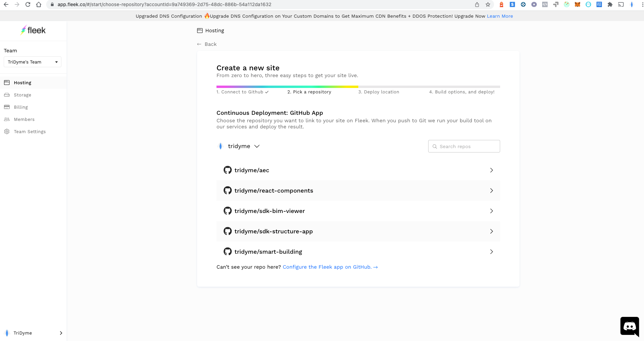Open tridyme/sdk-bim-viewer chevron arrow
The image size is (644, 341).
tap(491, 211)
